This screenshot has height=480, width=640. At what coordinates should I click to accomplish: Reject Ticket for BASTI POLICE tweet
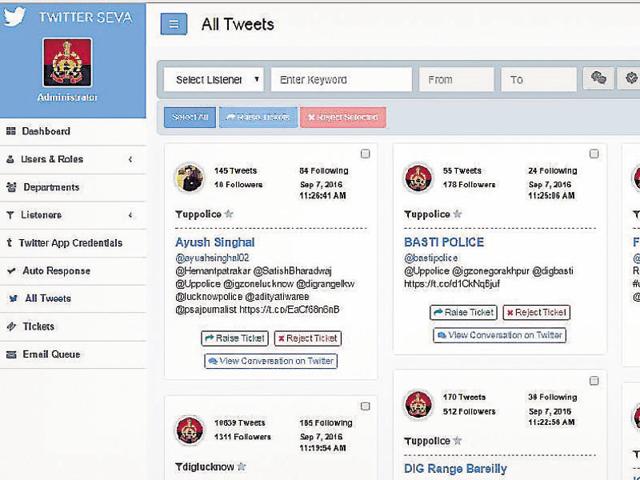click(x=536, y=313)
